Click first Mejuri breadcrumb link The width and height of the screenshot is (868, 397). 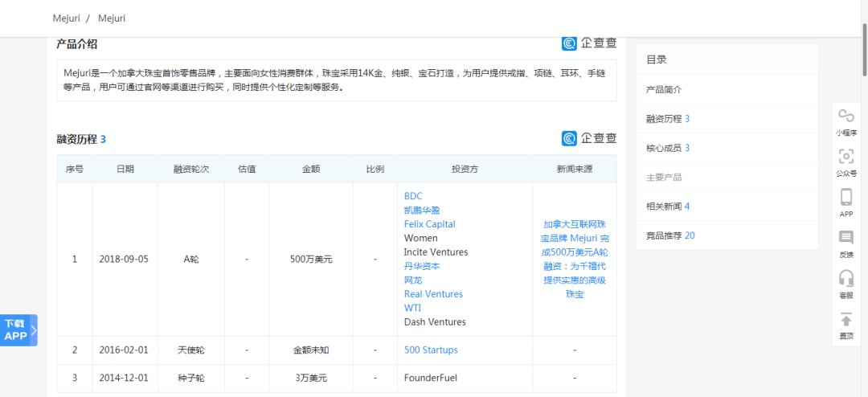pyautogui.click(x=67, y=18)
